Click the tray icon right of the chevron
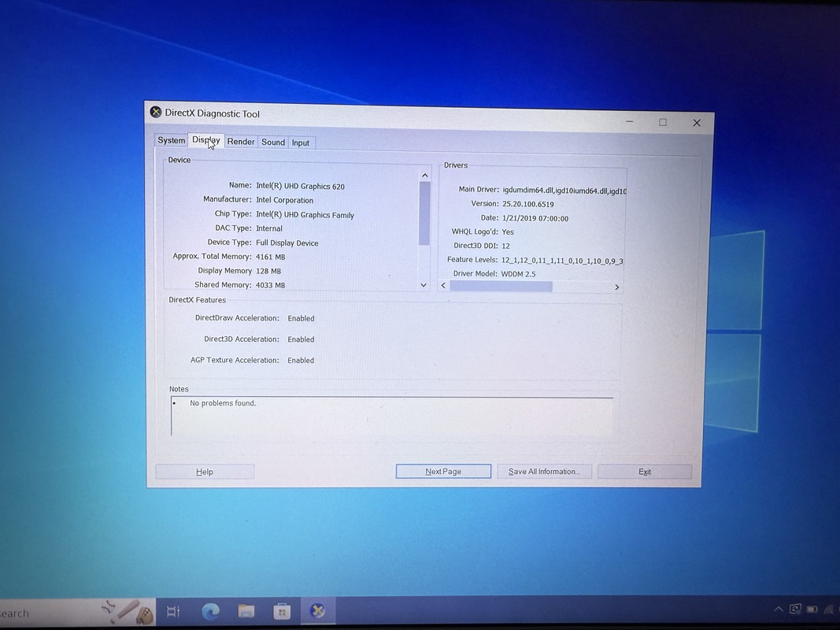The image size is (840, 630). [796, 609]
